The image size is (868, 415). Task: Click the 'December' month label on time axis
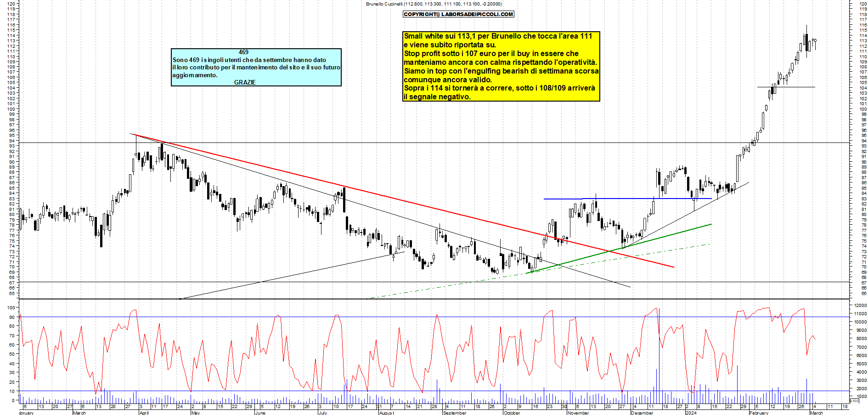642,413
